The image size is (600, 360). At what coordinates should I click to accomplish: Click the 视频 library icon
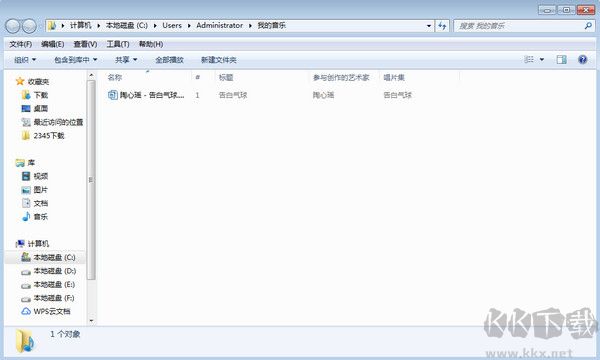coord(26,176)
